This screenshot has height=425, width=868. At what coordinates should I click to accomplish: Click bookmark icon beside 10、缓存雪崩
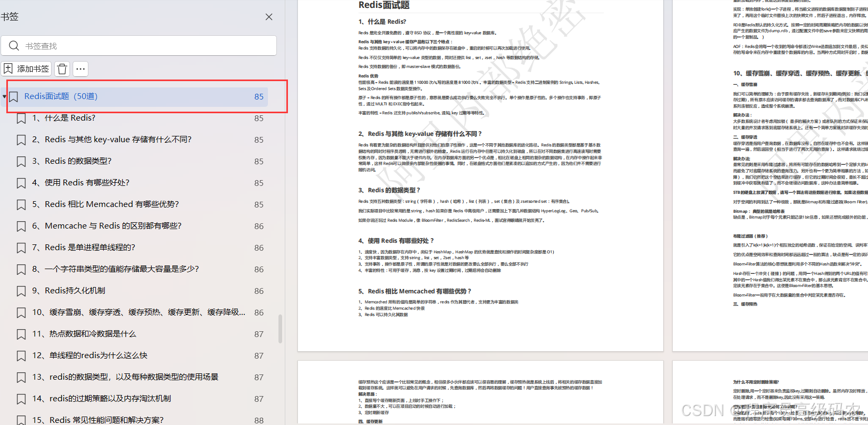pos(21,313)
